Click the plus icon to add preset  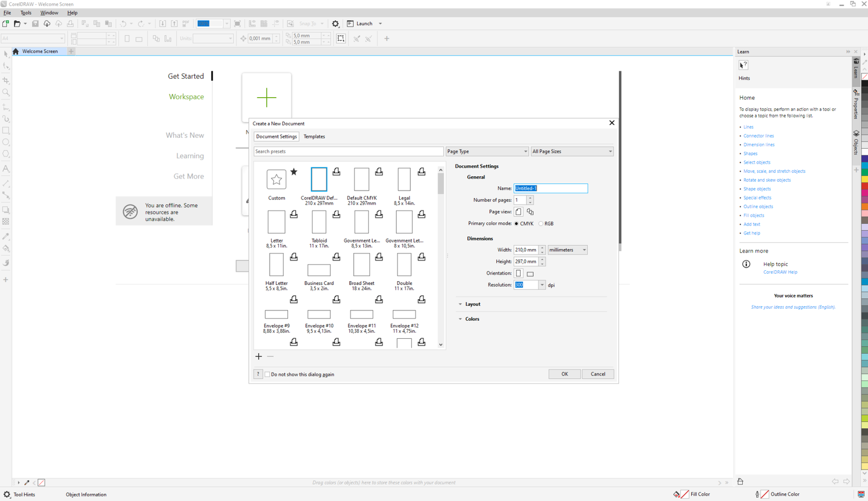[x=259, y=357]
